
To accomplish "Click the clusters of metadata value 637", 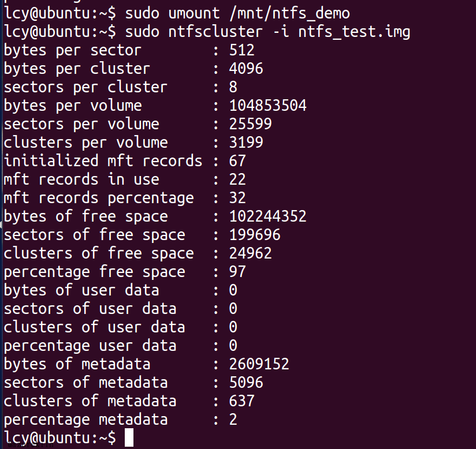I will tap(241, 401).
